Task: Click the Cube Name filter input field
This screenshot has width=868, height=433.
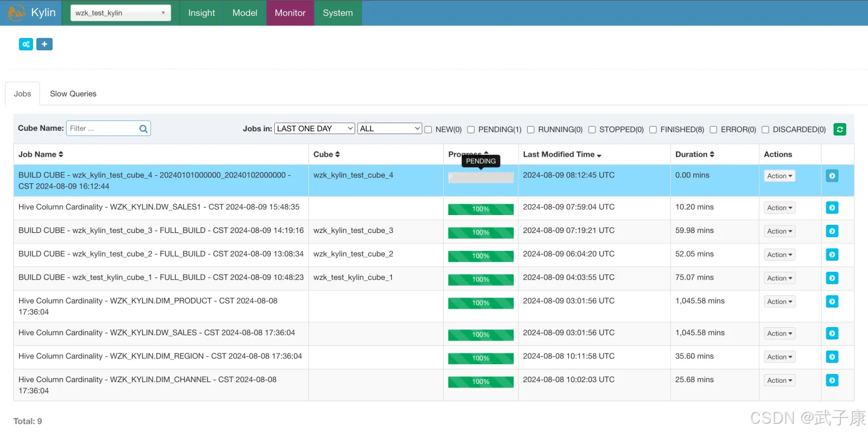Action: (102, 128)
